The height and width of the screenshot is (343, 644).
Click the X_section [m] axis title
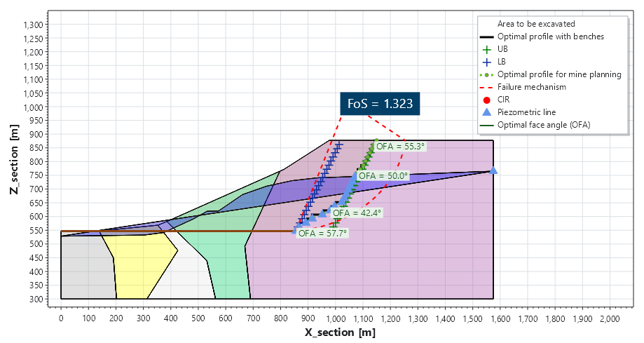[x=340, y=332]
